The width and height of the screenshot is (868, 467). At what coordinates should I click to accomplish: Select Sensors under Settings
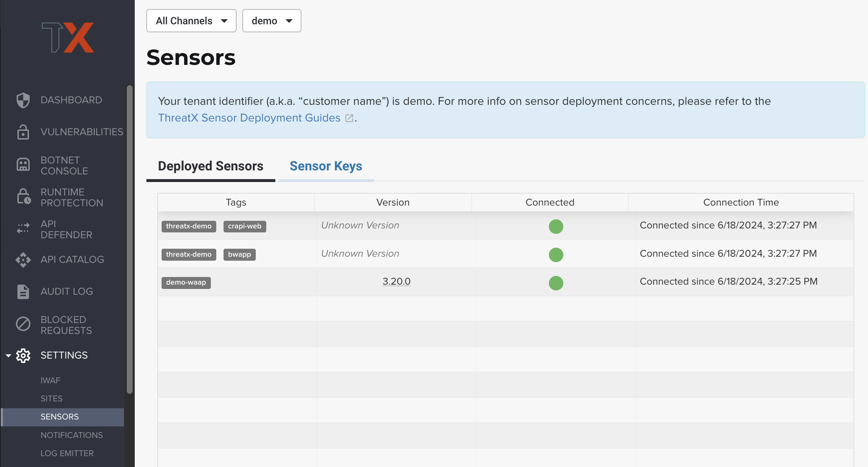(x=62, y=417)
